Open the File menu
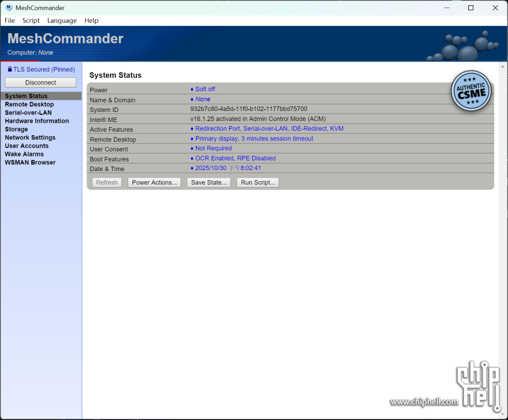508x420 pixels. [x=10, y=21]
